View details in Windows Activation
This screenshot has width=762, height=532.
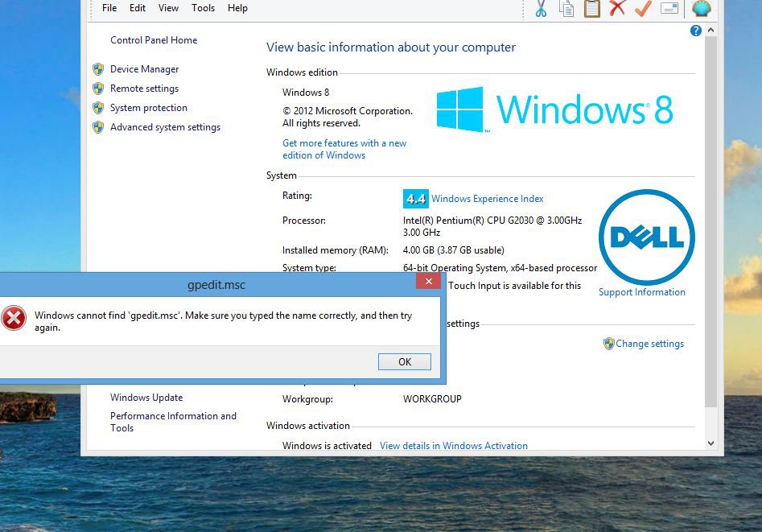(x=453, y=445)
